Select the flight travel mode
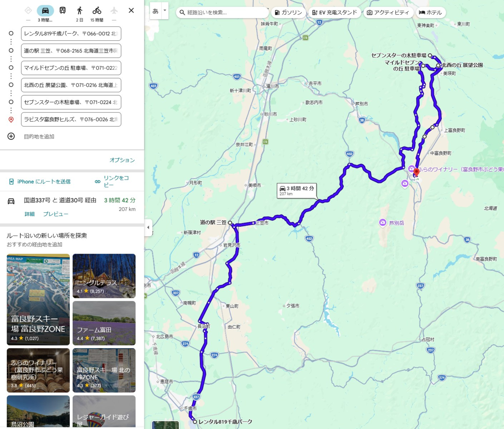The width and height of the screenshot is (504, 429). (114, 10)
